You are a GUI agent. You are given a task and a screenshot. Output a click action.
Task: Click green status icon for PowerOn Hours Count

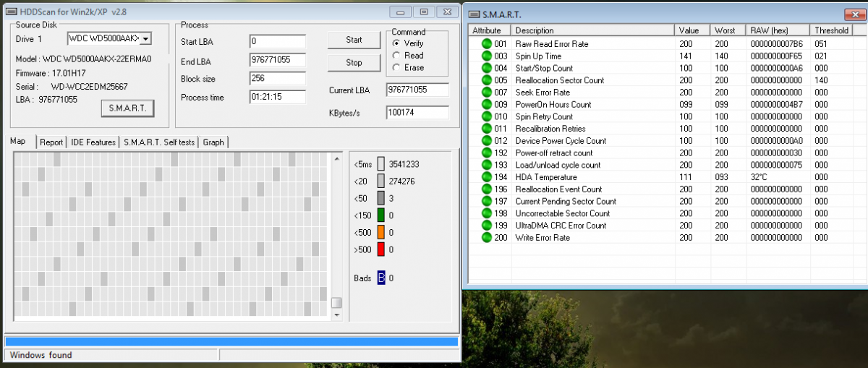coord(487,104)
